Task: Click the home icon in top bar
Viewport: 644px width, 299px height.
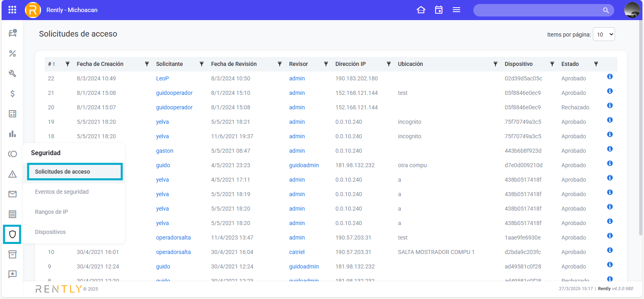Action: click(x=421, y=10)
